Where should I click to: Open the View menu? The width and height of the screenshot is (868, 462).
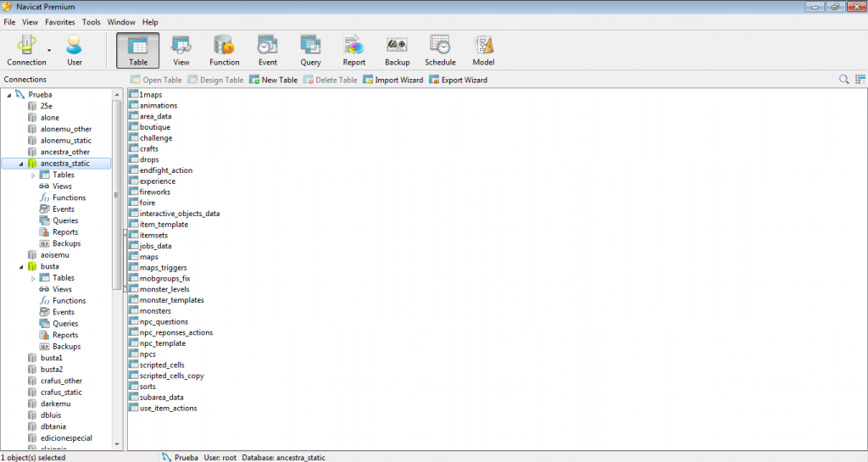(30, 22)
